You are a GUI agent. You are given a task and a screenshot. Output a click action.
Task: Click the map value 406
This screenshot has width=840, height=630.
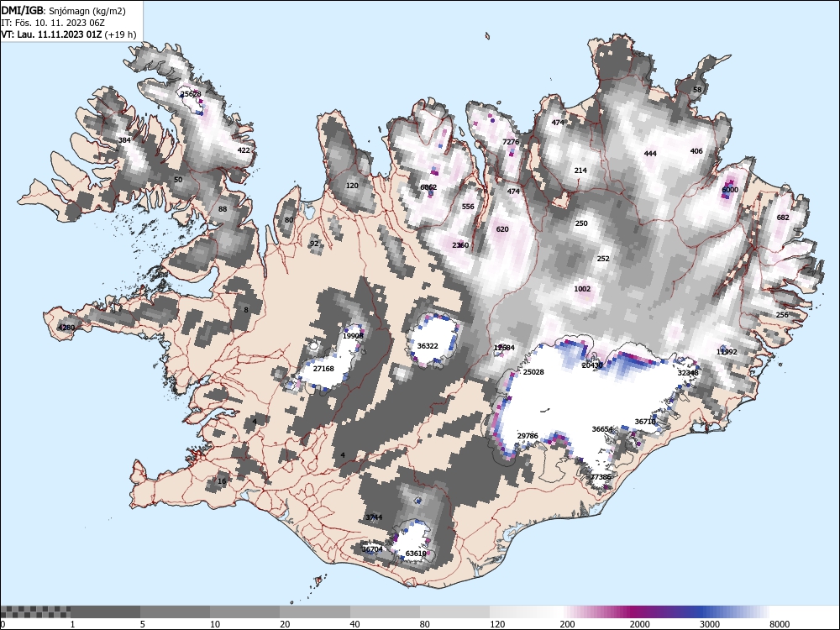(x=696, y=151)
